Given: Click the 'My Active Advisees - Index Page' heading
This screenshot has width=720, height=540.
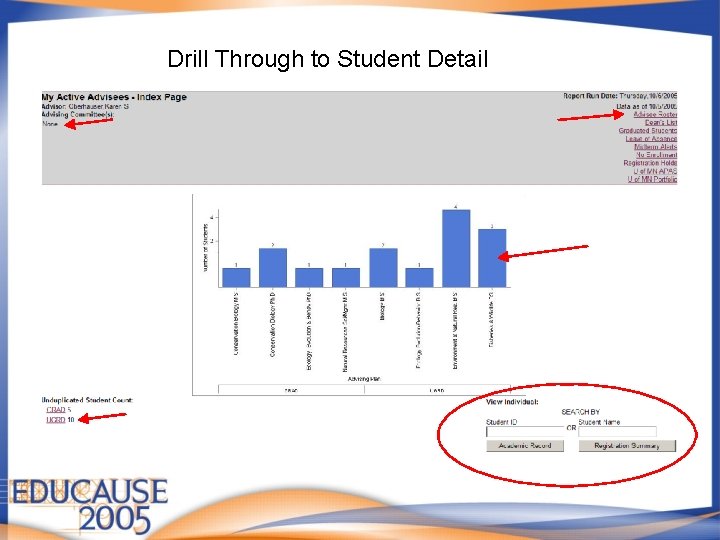Looking at the screenshot, I should point(114,97).
